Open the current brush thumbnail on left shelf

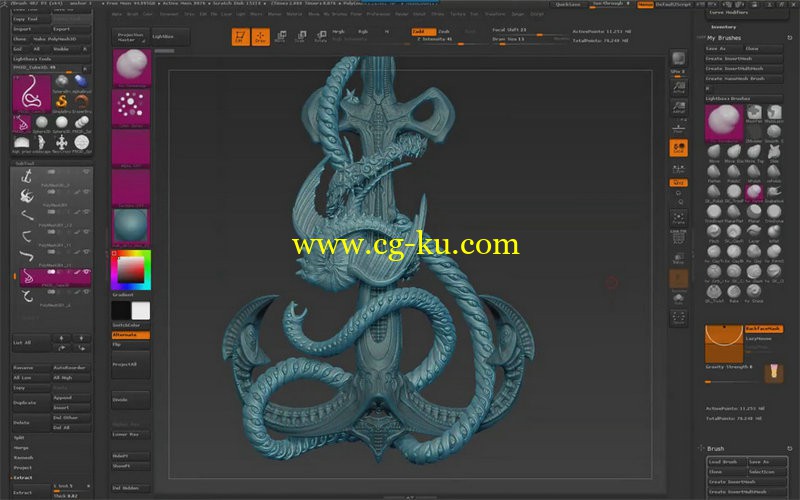[132, 67]
